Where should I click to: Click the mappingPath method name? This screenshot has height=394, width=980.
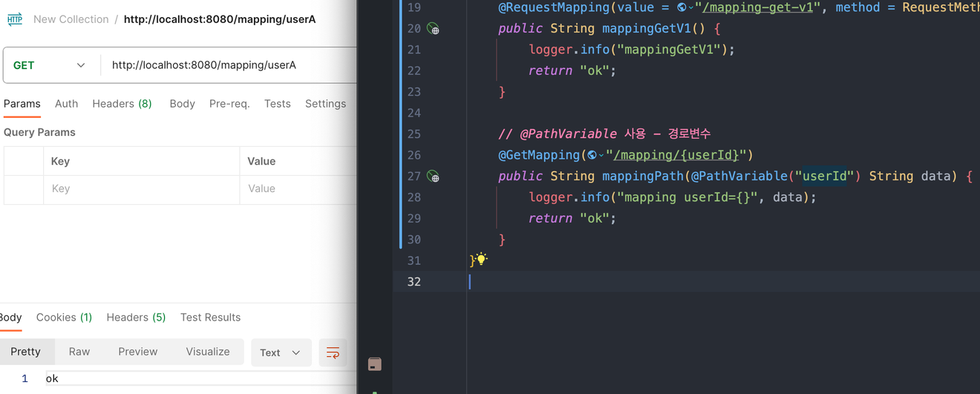point(643,177)
